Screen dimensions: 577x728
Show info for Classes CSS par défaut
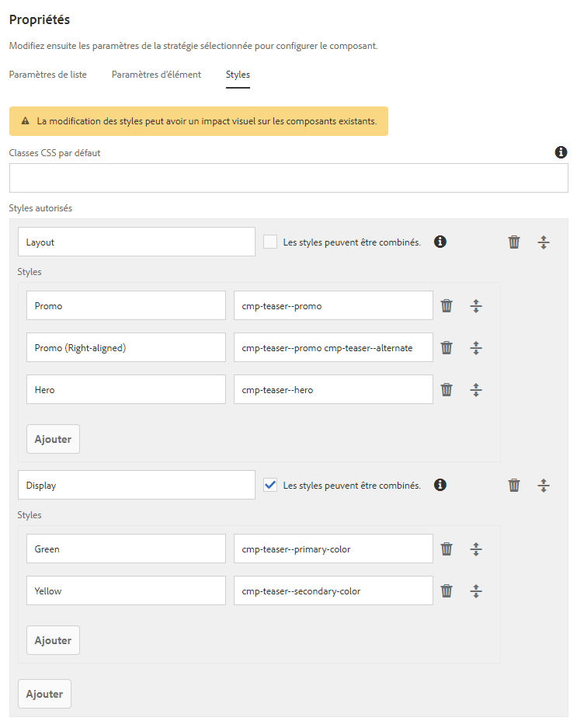click(561, 153)
